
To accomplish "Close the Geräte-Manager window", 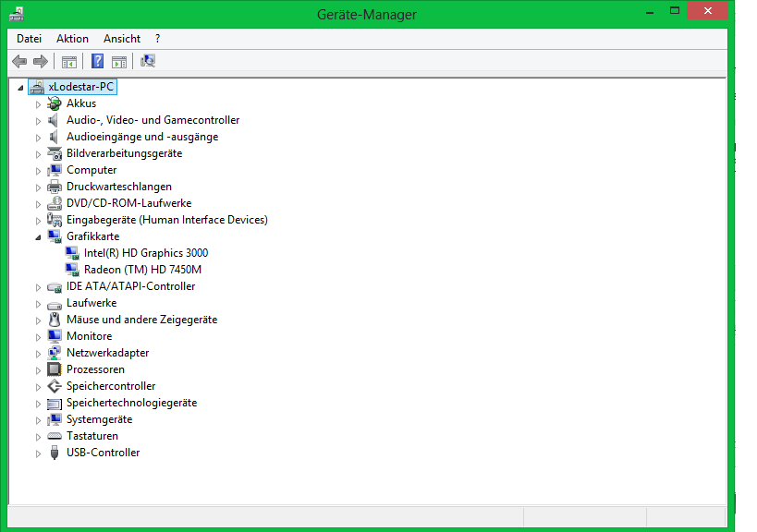I will 707,10.
